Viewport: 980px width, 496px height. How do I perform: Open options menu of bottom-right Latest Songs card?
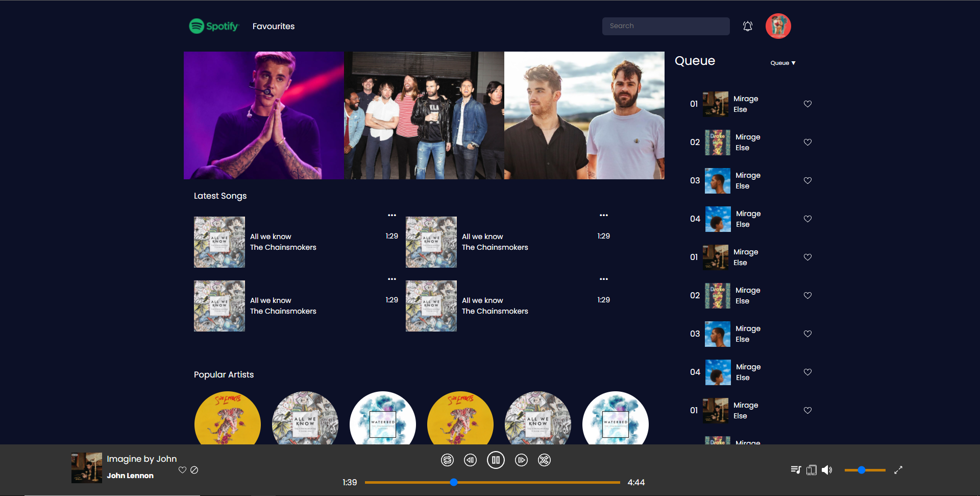point(604,279)
